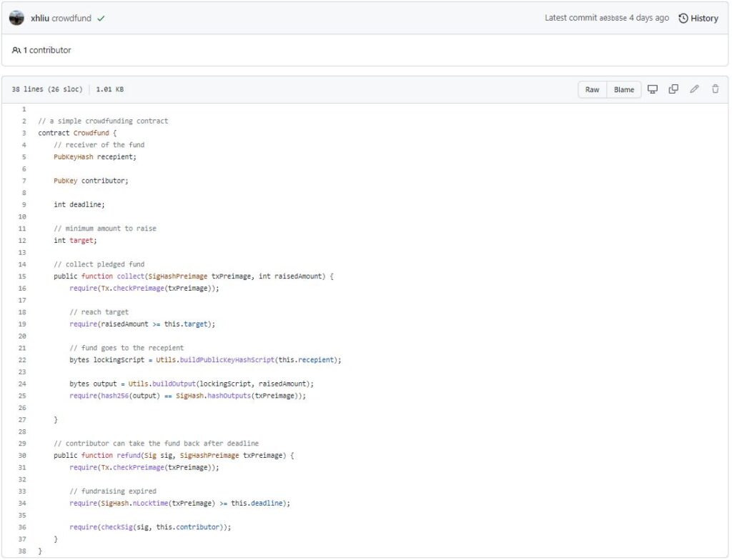Select line number 9 in the gutter
This screenshot has width=732, height=560.
[24, 204]
